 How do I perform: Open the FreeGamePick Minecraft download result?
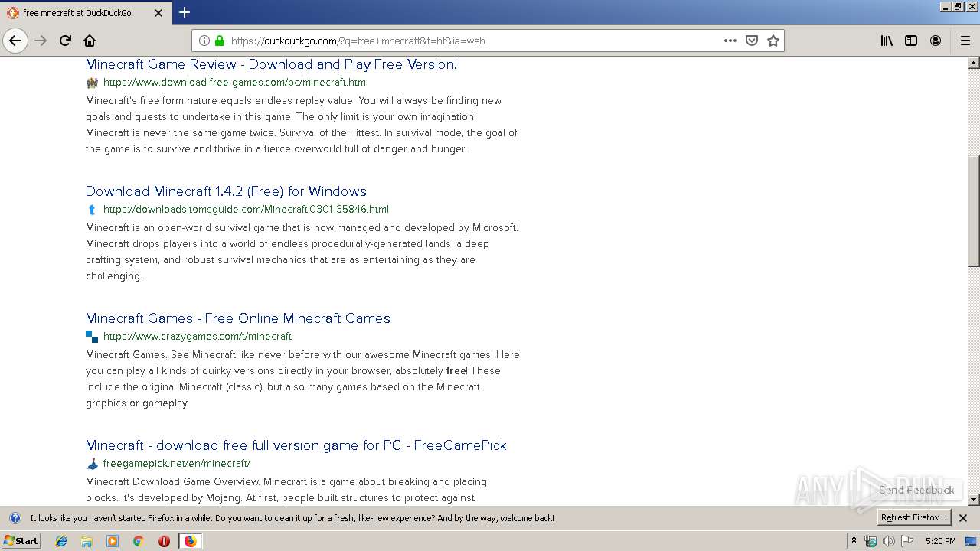click(296, 445)
